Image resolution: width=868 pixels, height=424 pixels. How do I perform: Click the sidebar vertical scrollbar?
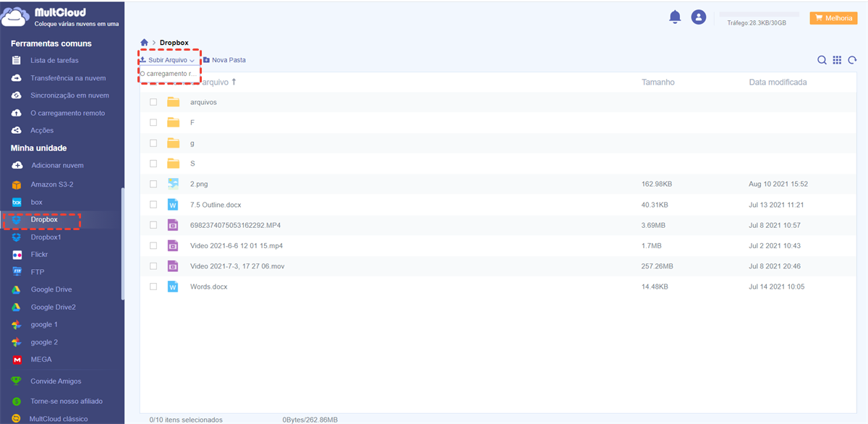122,242
